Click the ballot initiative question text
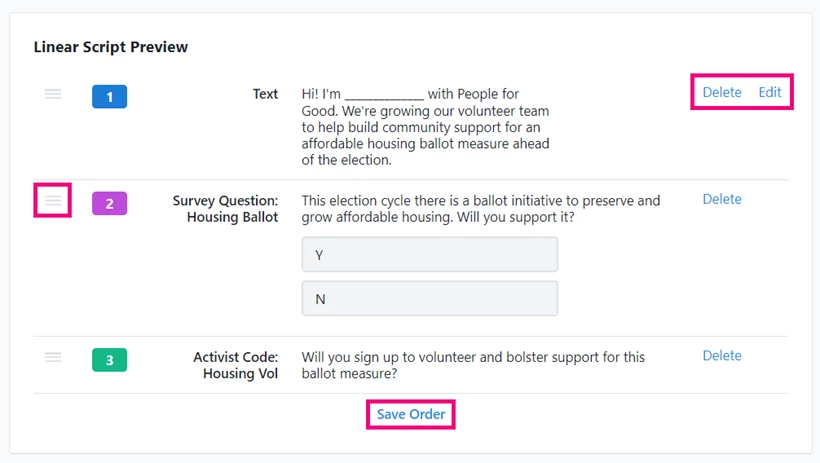Image resolution: width=820 pixels, height=463 pixels. click(481, 209)
